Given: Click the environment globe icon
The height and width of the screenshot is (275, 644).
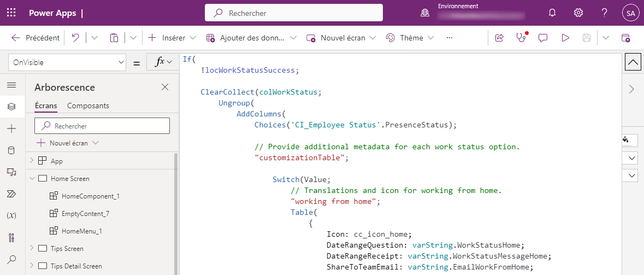Looking at the screenshot, I should (425, 13).
